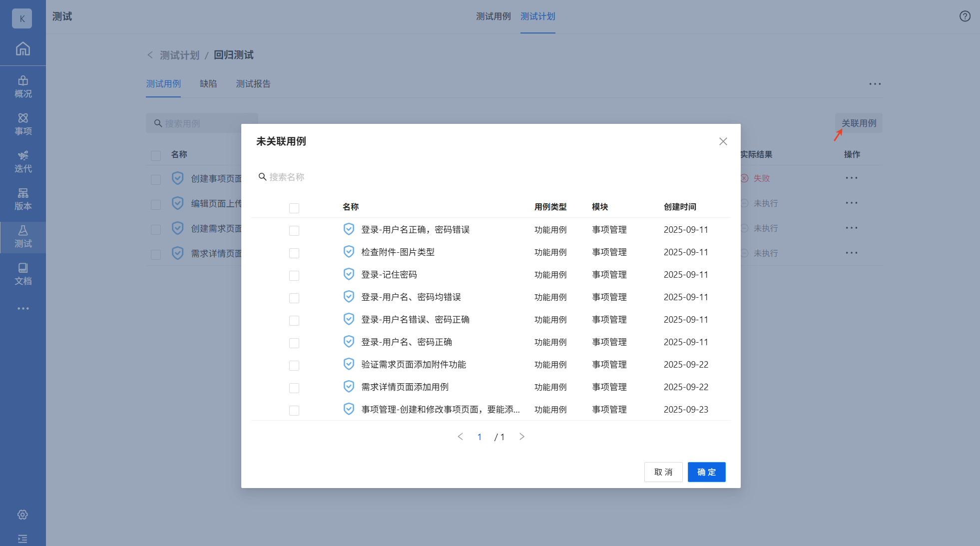980x546 pixels.
Task: Expand the sidebar collapse toggle at bottom
Action: click(x=22, y=539)
